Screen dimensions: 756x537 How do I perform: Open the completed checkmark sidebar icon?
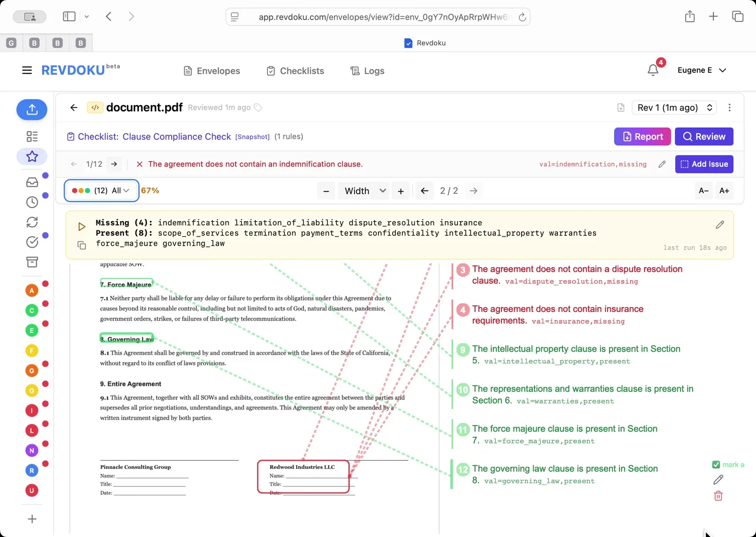click(32, 242)
